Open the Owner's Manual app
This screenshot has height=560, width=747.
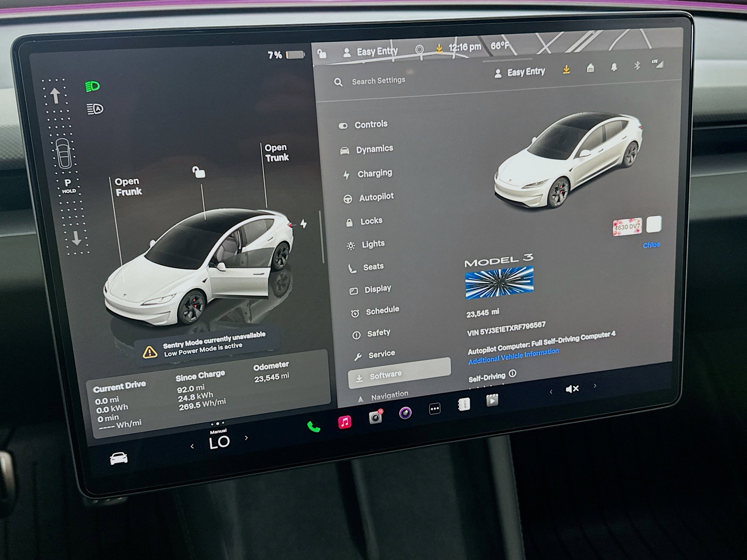click(x=464, y=404)
